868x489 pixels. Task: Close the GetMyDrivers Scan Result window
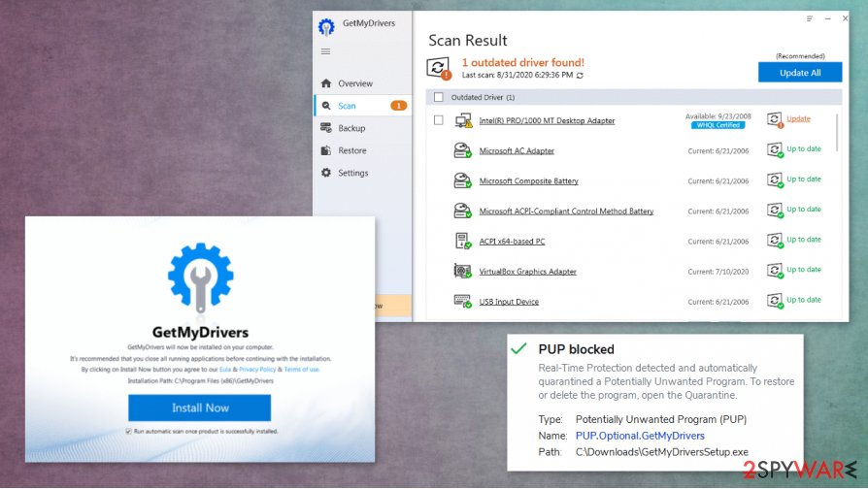click(845, 18)
